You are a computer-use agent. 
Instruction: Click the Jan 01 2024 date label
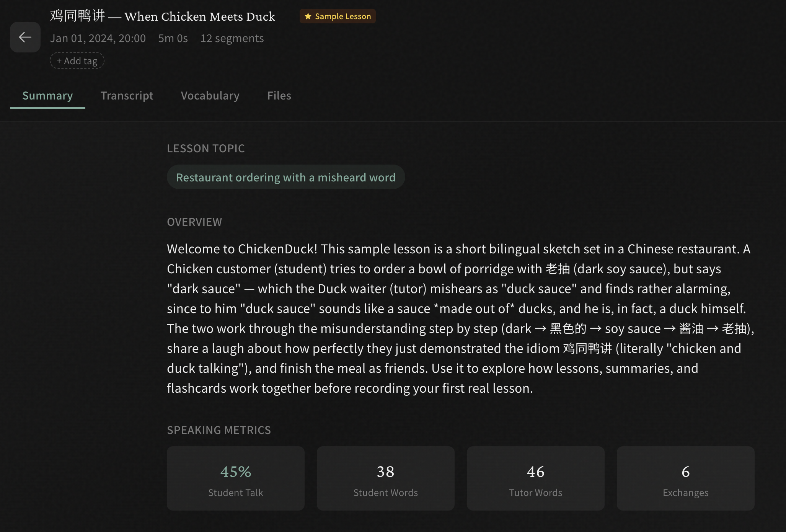click(x=98, y=38)
